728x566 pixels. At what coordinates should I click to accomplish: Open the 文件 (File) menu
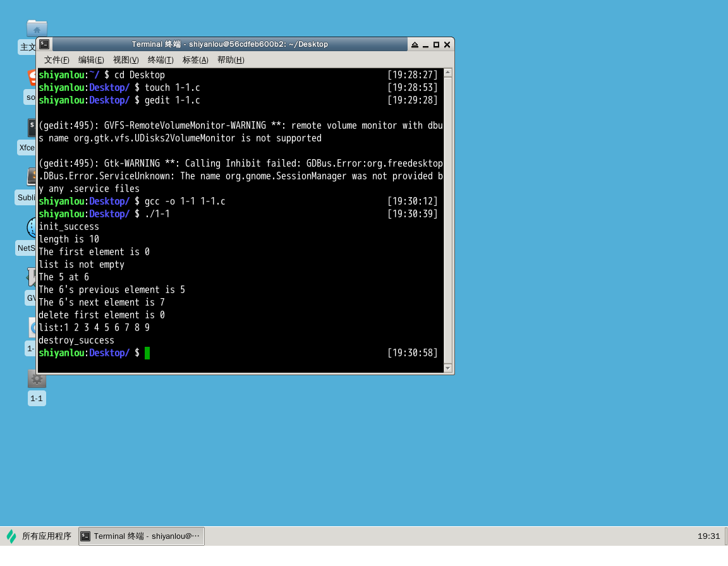pos(56,60)
